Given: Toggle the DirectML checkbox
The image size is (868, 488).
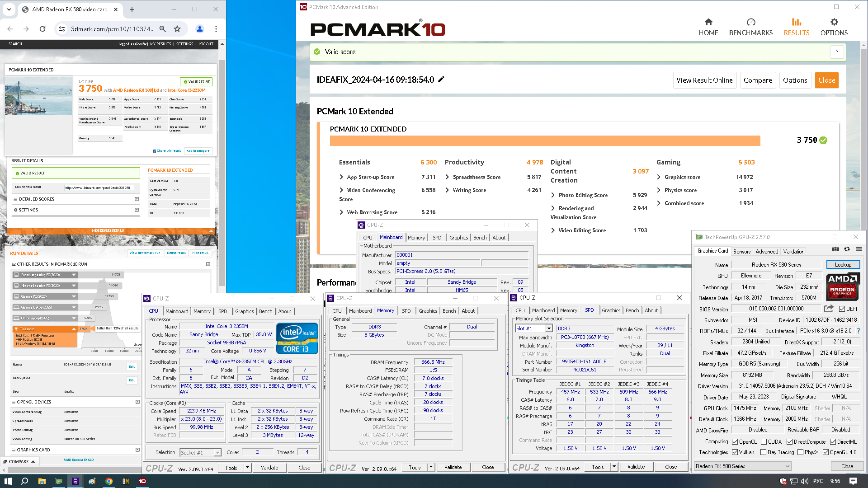Looking at the screenshot, I should 833,442.
